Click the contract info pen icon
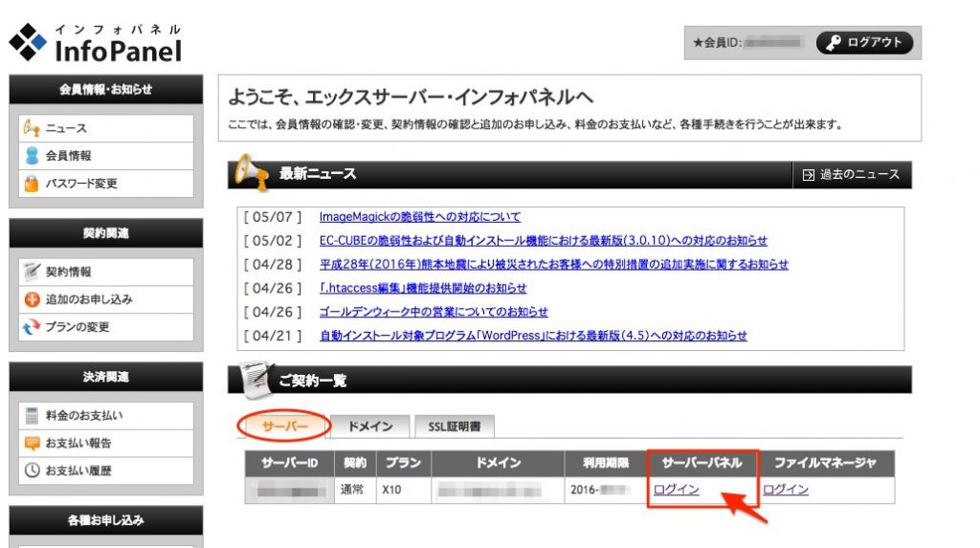 click(32, 272)
